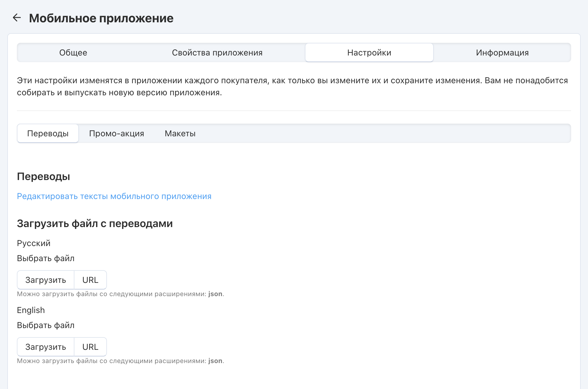Click the back arrow icon
The image size is (588, 389).
17,18
